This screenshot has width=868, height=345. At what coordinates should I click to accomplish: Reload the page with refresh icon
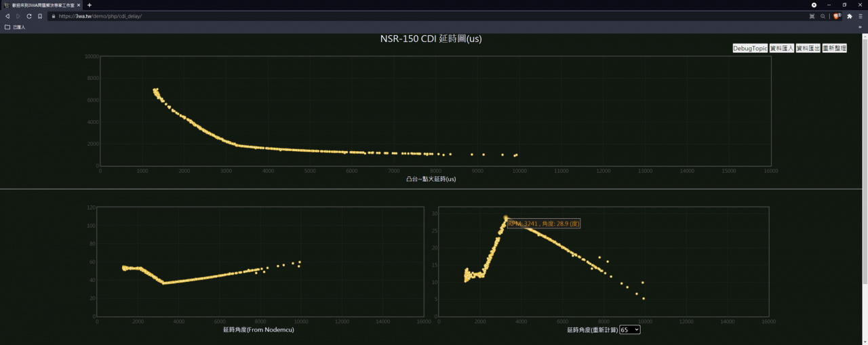[x=29, y=16]
